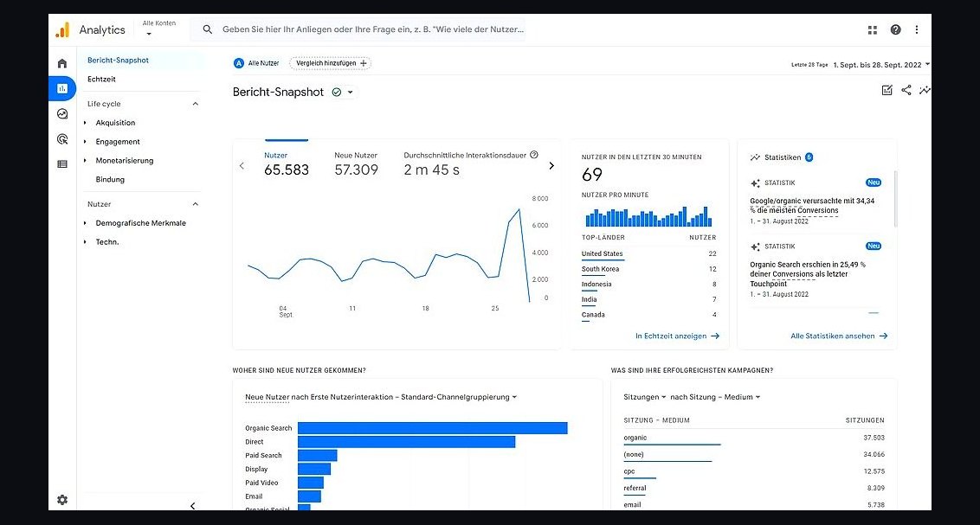980x525 pixels.
Task: Click the cpc medium row
Action: 754,472
